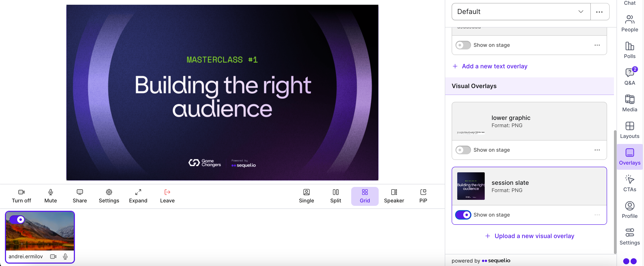Open the Default overlay set dropdown
This screenshot has width=644, height=266.
tap(521, 12)
